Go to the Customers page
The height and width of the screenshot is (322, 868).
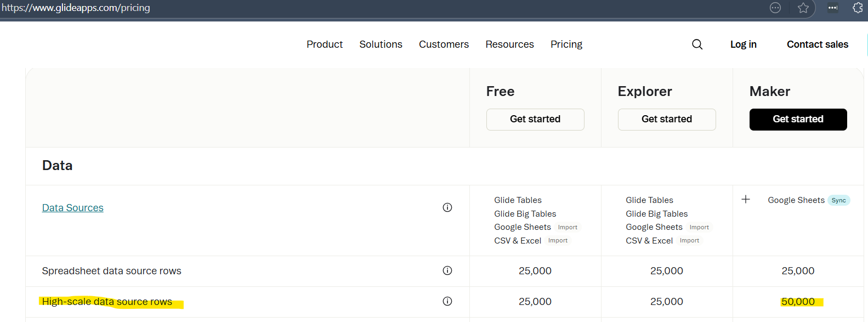point(444,44)
